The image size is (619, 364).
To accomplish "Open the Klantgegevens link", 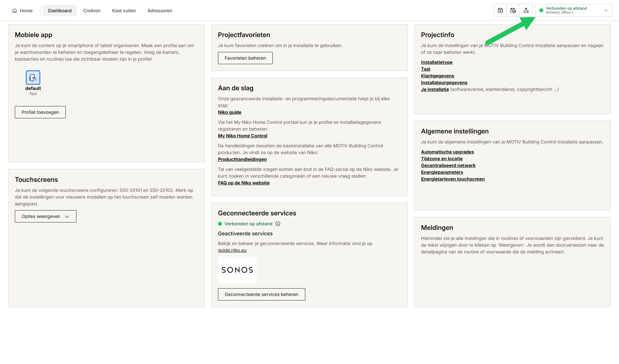I will point(437,76).
